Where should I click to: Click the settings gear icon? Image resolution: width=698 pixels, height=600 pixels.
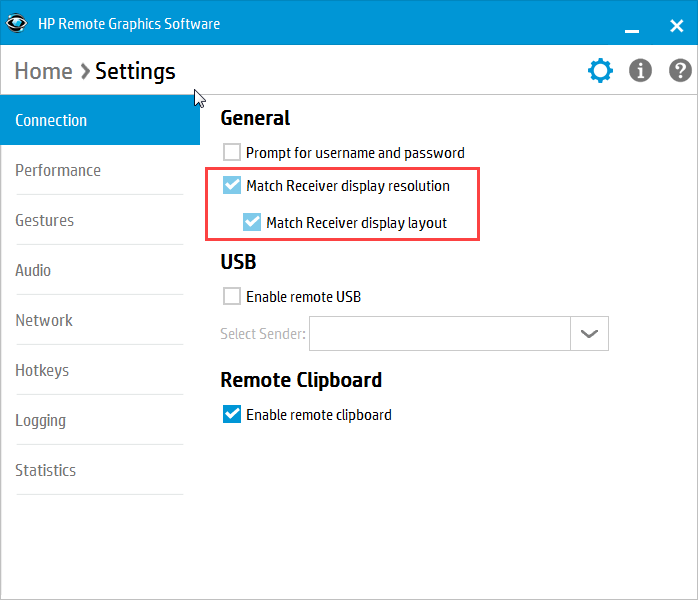[600, 71]
